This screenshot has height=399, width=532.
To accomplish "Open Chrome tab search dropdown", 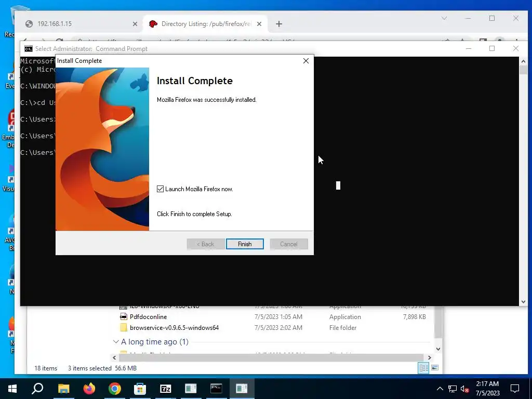I will pos(444,18).
